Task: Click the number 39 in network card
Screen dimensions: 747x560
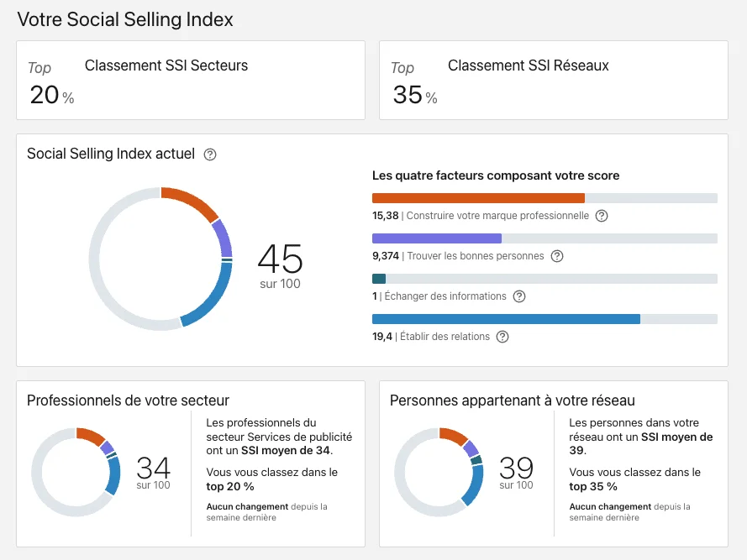Action: click(x=516, y=468)
